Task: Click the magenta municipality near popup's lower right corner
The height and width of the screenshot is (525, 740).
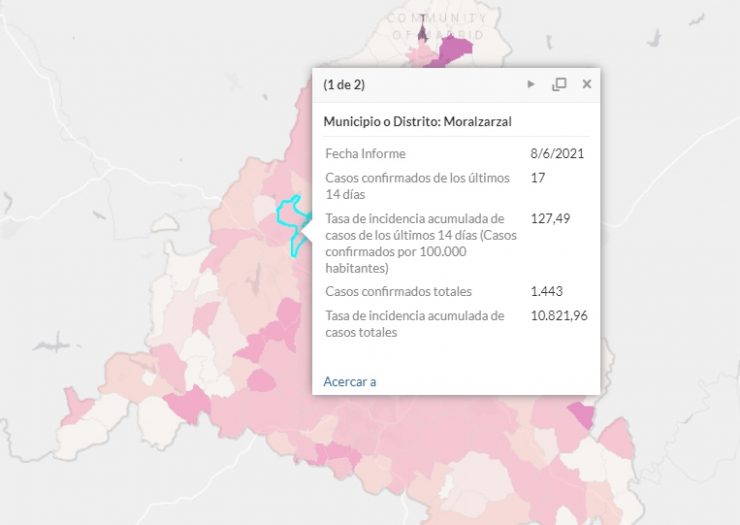Action: coord(583,414)
